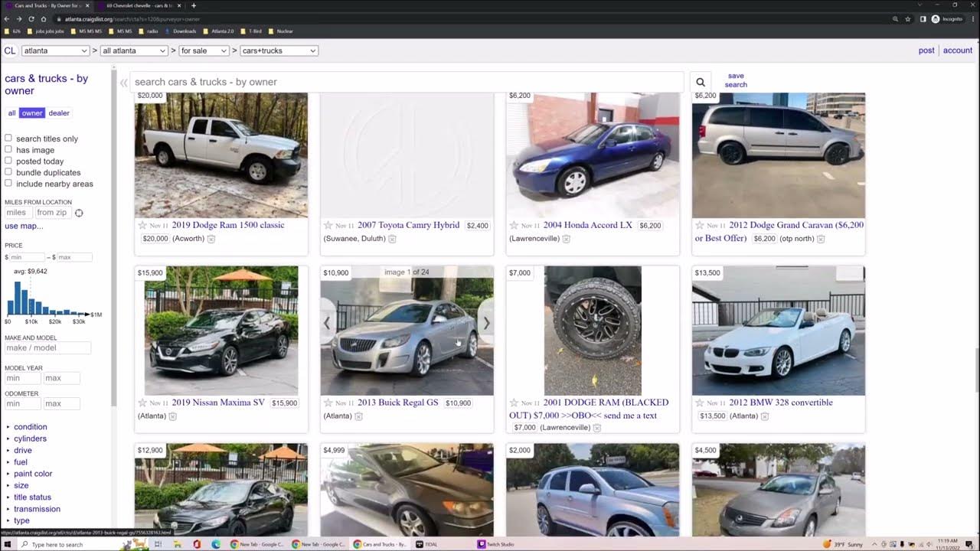Star the 2012 BMW 328 convertible listing
Screen dimensions: 980x551
tap(700, 403)
